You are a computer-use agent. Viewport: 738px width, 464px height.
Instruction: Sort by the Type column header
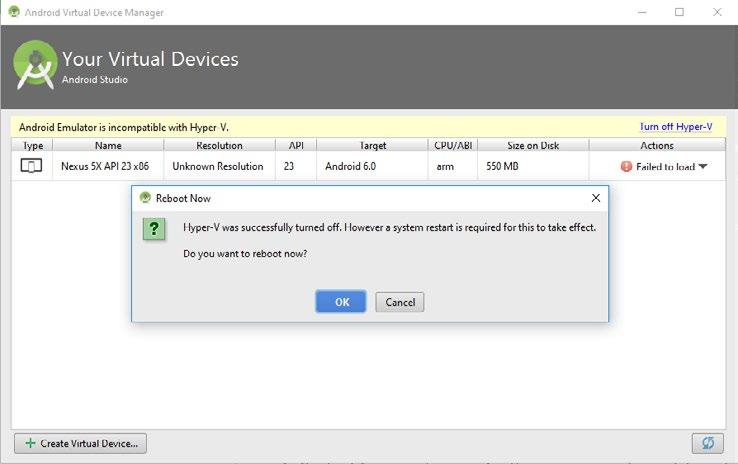click(32, 145)
